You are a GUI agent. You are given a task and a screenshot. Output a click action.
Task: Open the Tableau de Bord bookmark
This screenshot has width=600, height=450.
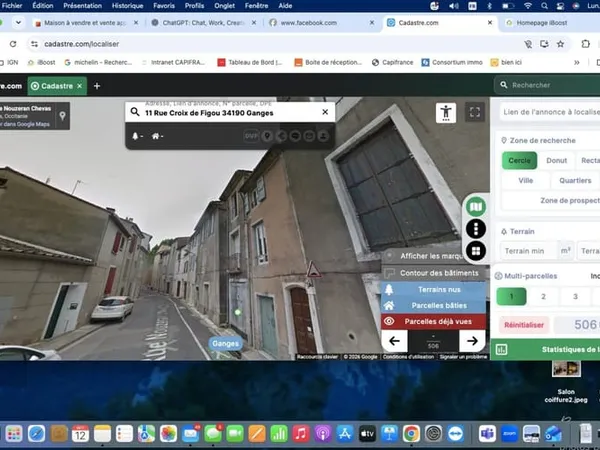coord(250,62)
